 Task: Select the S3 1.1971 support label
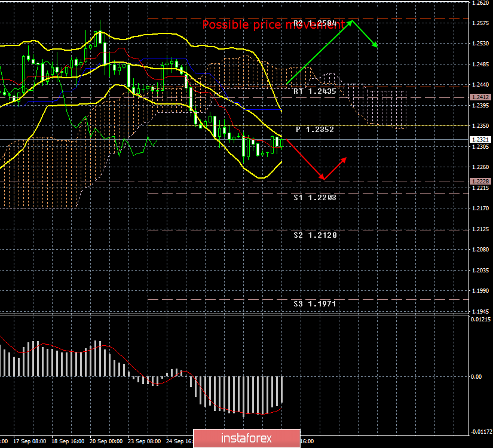coord(315,304)
